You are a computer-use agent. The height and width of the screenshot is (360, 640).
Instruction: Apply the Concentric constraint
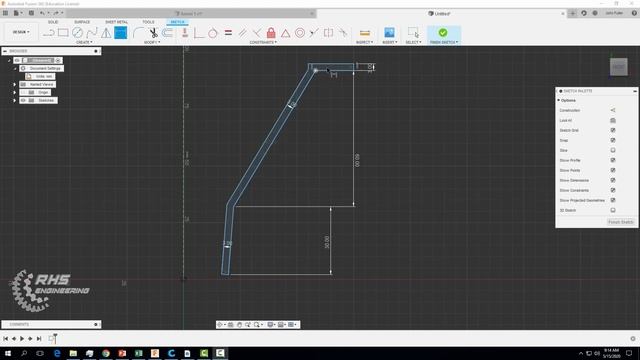click(300, 33)
